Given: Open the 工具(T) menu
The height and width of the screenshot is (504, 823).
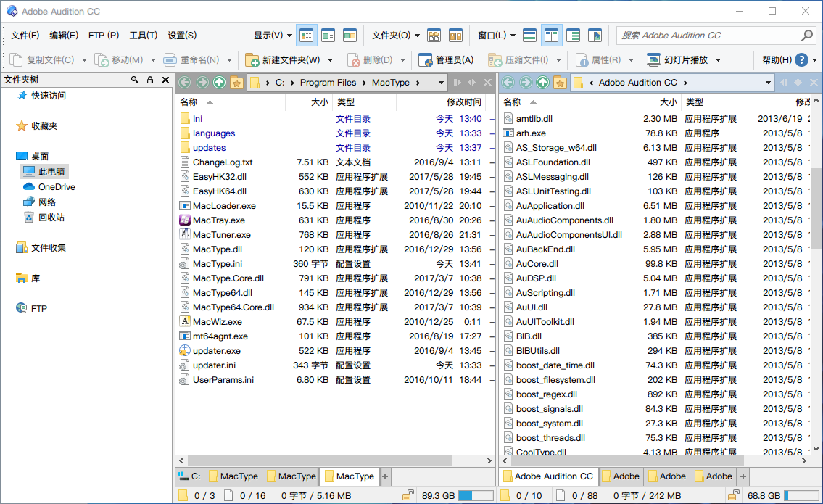Looking at the screenshot, I should point(144,36).
